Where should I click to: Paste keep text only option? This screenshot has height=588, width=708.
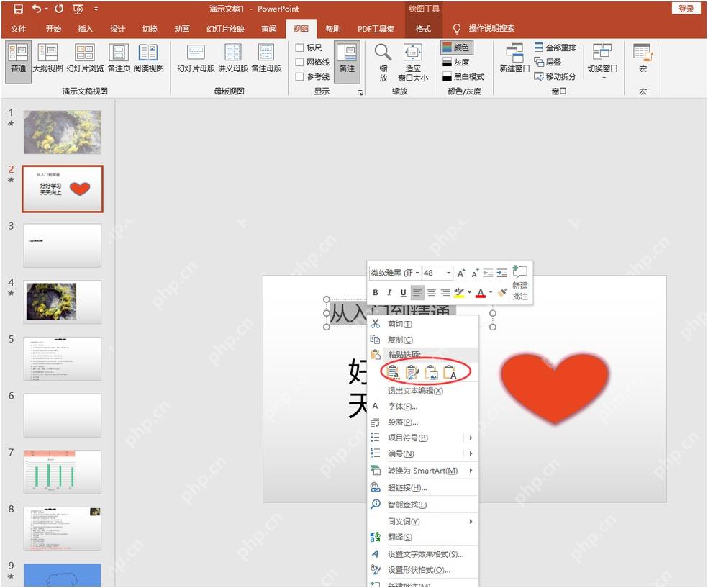coord(450,372)
